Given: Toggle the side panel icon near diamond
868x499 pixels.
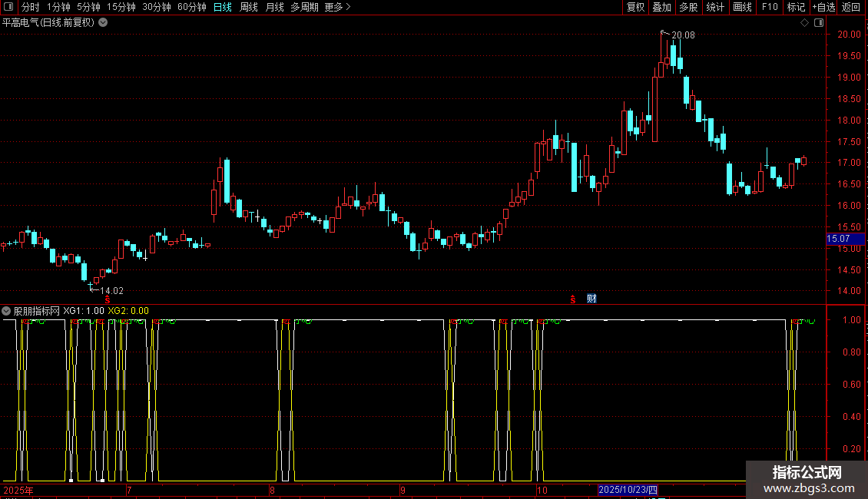Looking at the screenshot, I should click(819, 23).
